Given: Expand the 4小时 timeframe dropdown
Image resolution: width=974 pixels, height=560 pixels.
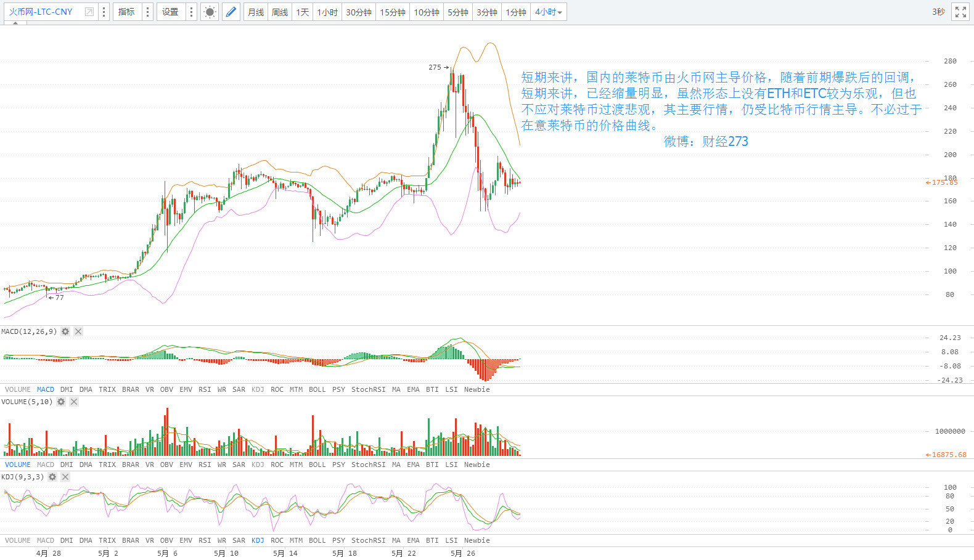Looking at the screenshot, I should [548, 12].
